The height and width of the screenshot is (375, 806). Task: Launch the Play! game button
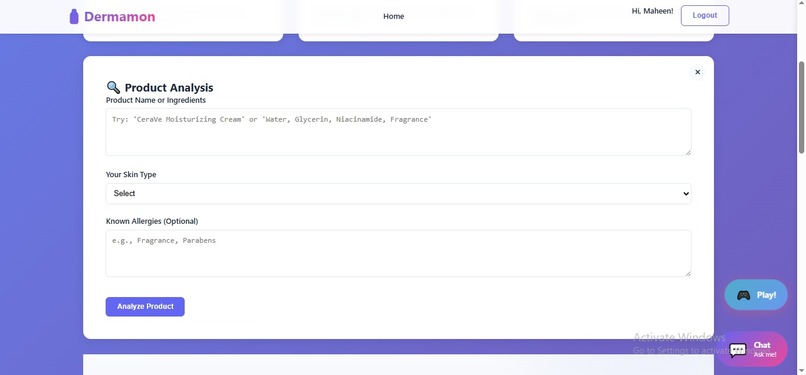pyautogui.click(x=756, y=295)
